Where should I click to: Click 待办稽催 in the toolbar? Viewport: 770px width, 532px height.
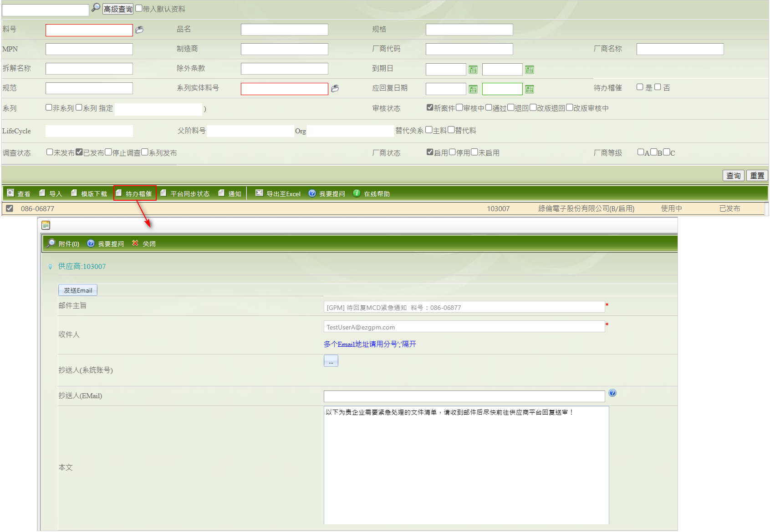coord(134,193)
